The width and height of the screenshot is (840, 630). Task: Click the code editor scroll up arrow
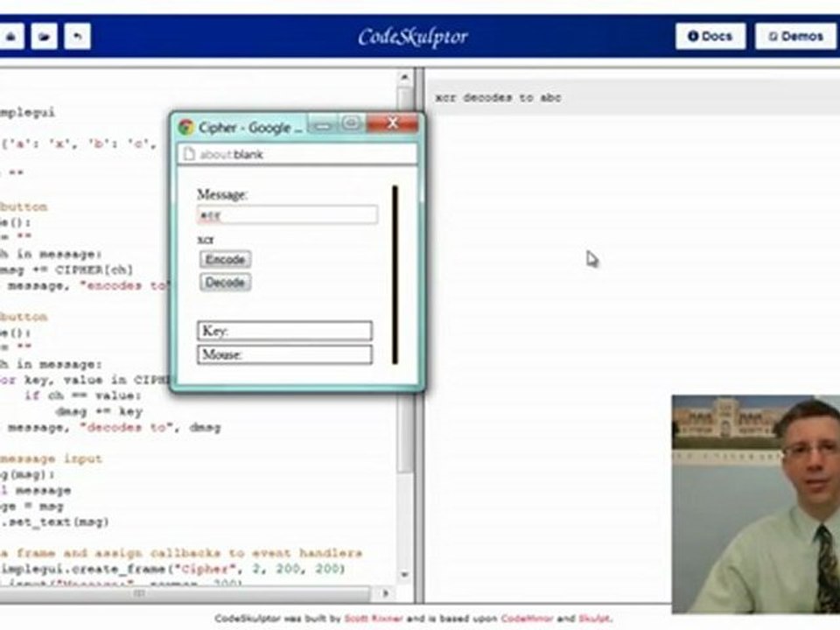[404, 78]
